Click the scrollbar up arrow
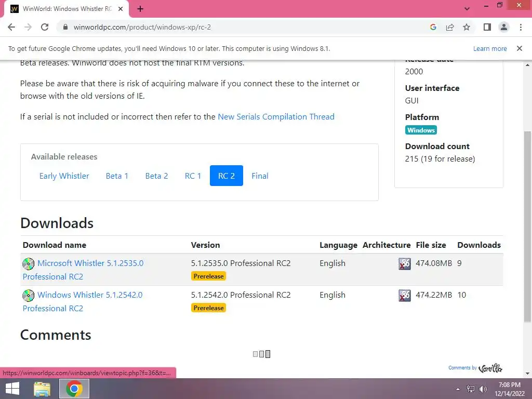The height and width of the screenshot is (399, 532). 527,64
